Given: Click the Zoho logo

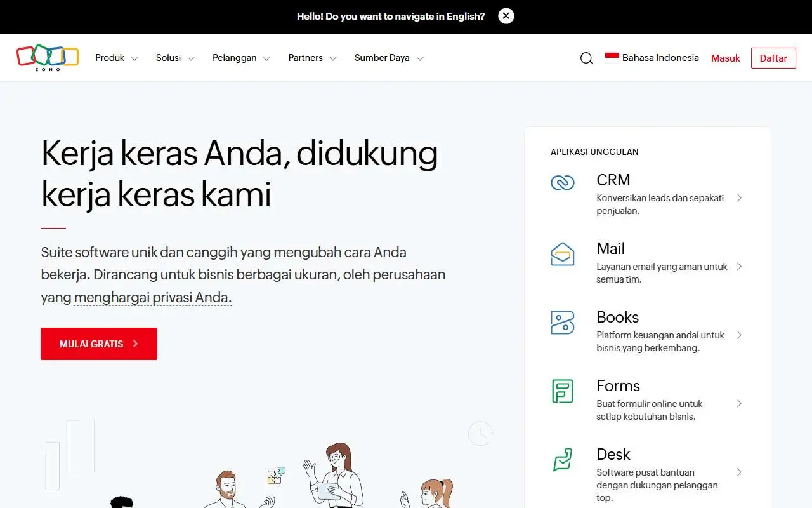Looking at the screenshot, I should tap(48, 58).
